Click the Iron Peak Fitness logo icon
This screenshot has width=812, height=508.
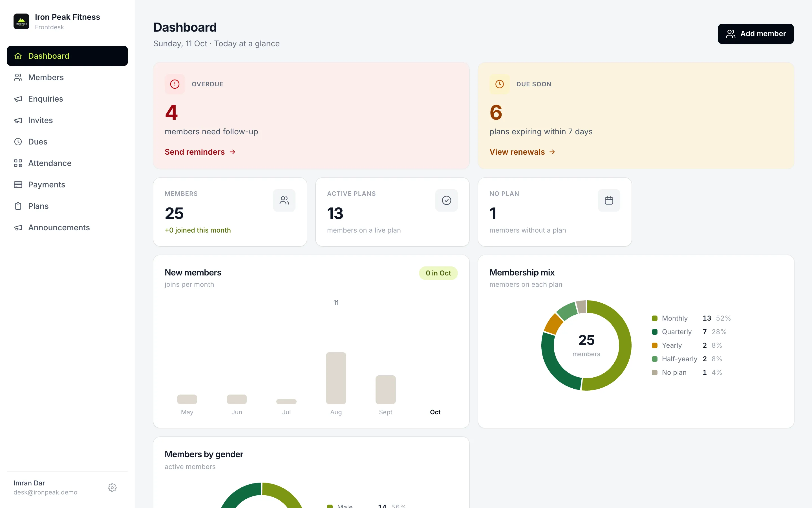tap(21, 21)
